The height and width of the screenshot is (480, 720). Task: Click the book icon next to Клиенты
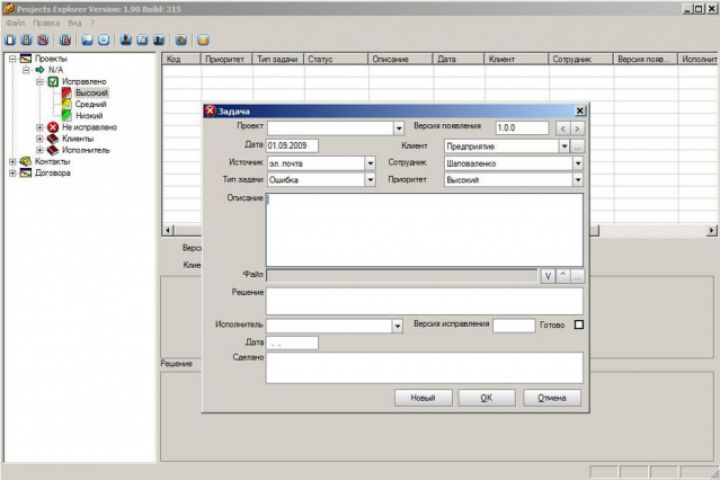53,138
